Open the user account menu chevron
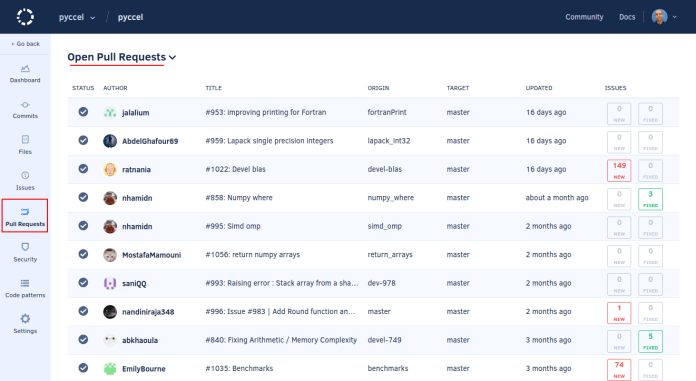The image size is (696, 381). click(674, 17)
